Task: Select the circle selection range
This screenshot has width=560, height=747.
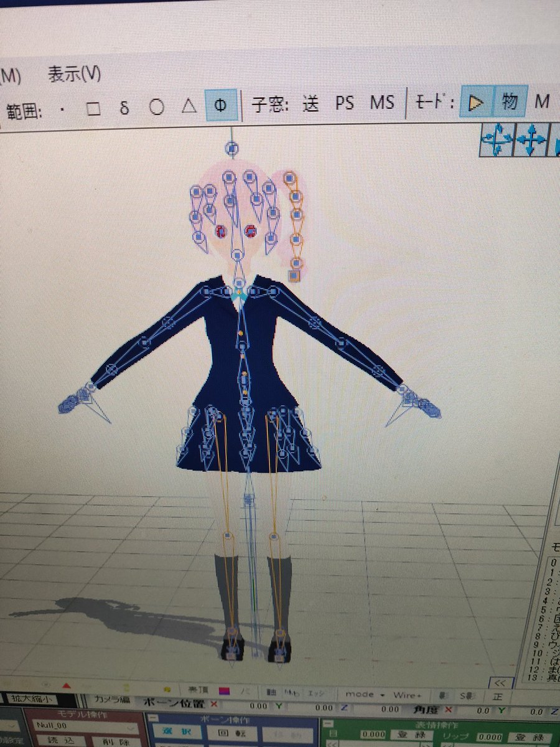Action: coord(157,107)
